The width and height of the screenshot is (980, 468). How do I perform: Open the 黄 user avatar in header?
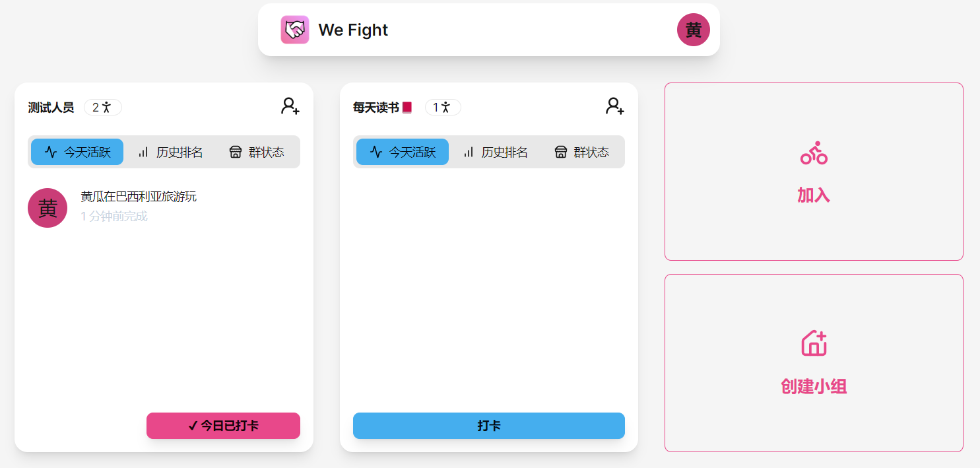tap(694, 30)
